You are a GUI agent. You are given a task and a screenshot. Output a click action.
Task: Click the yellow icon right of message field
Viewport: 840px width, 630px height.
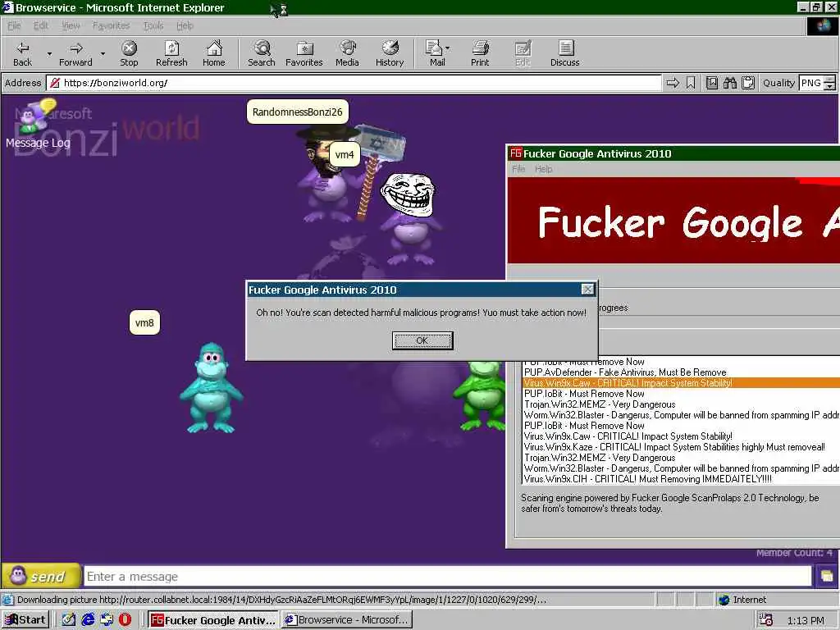[826, 577]
